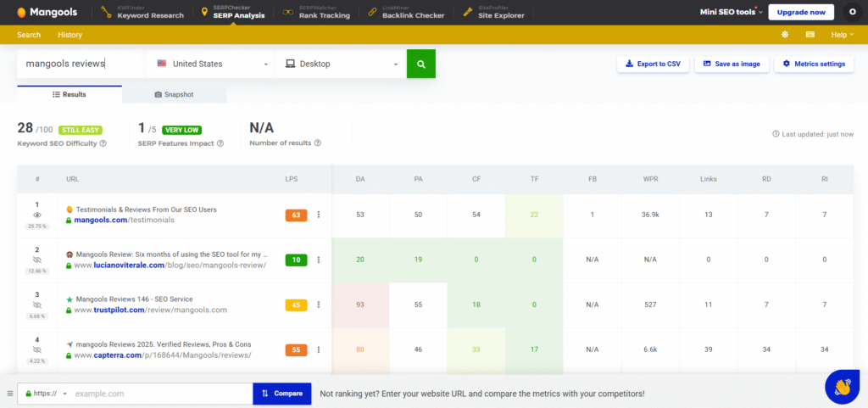Open SERPWatcher Rank Tracking tool
The image size is (868, 408).
[316, 12]
